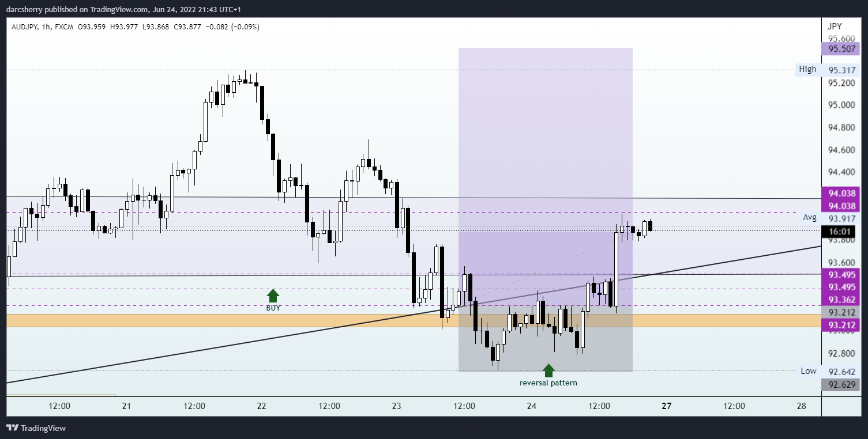Click date 23 on time axis
Image resolution: width=868 pixels, height=439 pixels.
point(397,406)
